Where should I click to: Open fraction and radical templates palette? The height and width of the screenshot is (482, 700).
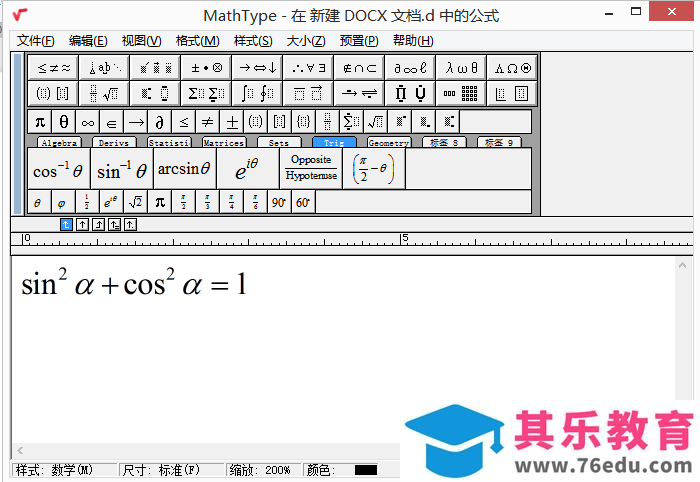(x=104, y=93)
